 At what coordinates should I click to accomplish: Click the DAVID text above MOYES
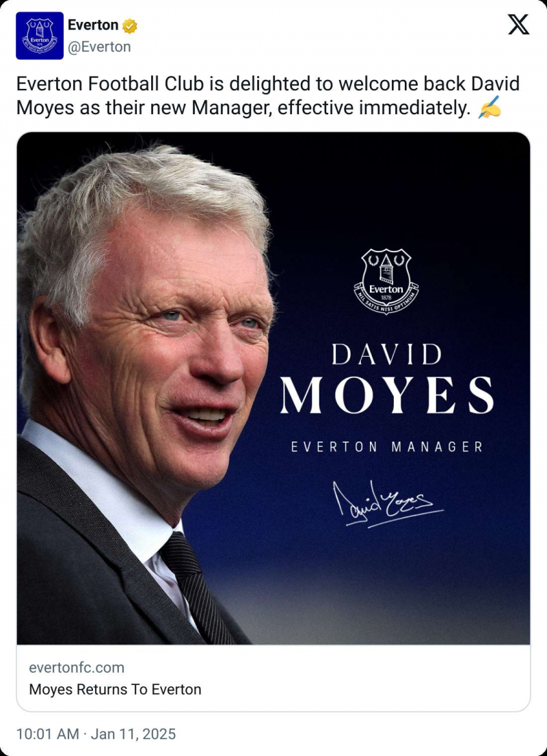pos(387,355)
